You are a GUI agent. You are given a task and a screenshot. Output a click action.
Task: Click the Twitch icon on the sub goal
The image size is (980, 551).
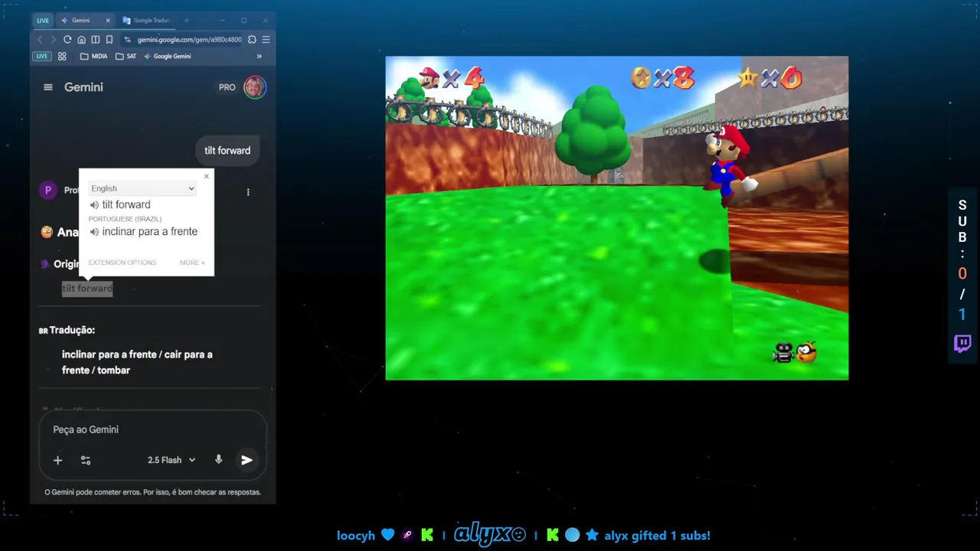point(962,343)
